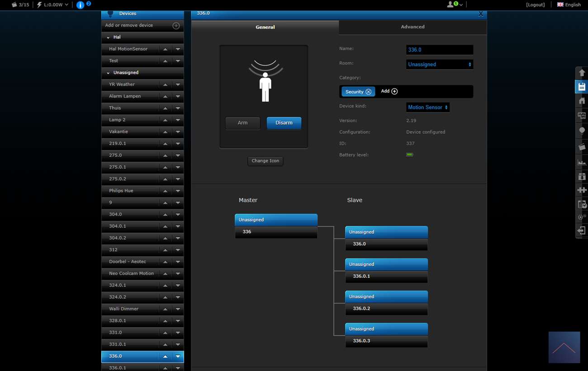Image resolution: width=588 pixels, height=371 pixels.
Task: Arm the motion sensor
Action: (x=242, y=123)
